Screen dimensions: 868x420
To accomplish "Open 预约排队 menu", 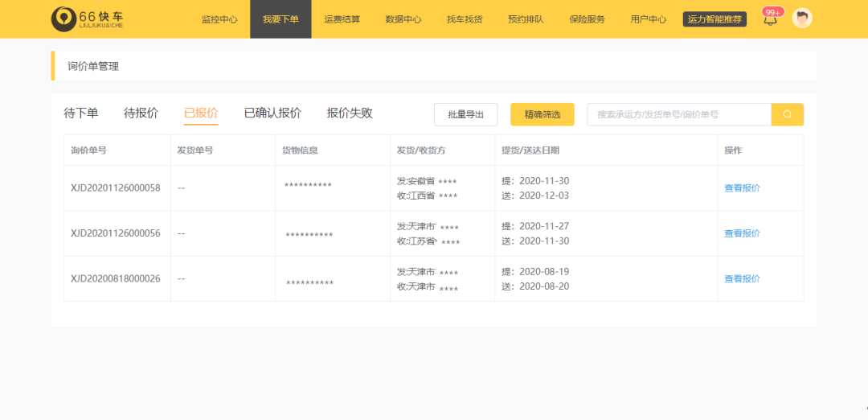I will click(526, 19).
